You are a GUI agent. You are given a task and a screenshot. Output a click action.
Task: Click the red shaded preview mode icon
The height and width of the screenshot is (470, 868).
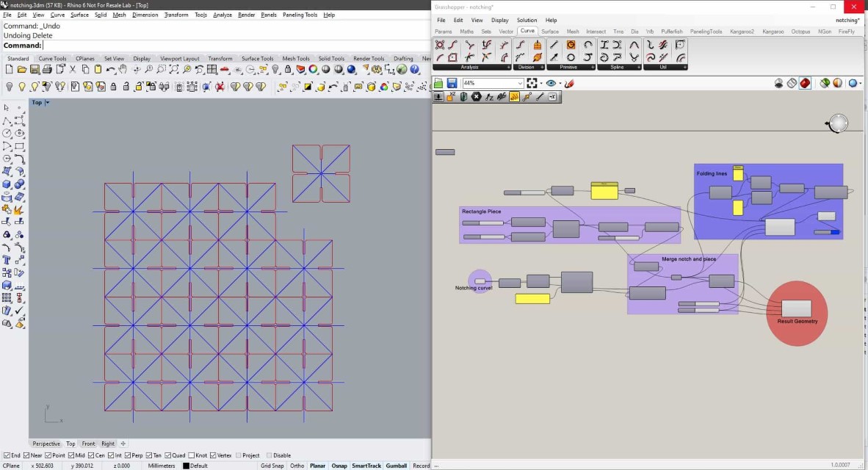click(x=805, y=83)
